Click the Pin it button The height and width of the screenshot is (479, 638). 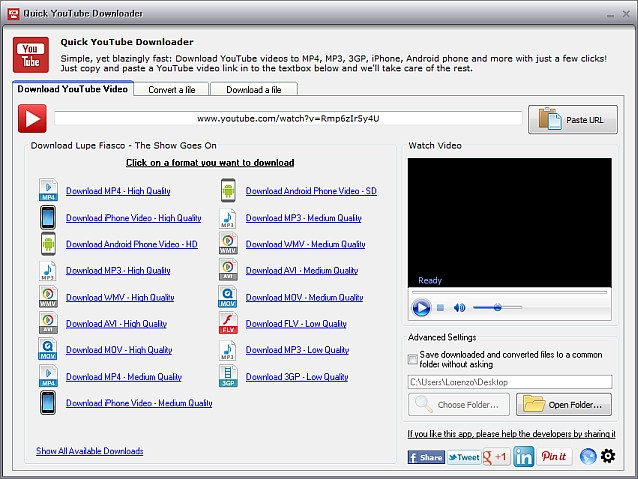(554, 457)
